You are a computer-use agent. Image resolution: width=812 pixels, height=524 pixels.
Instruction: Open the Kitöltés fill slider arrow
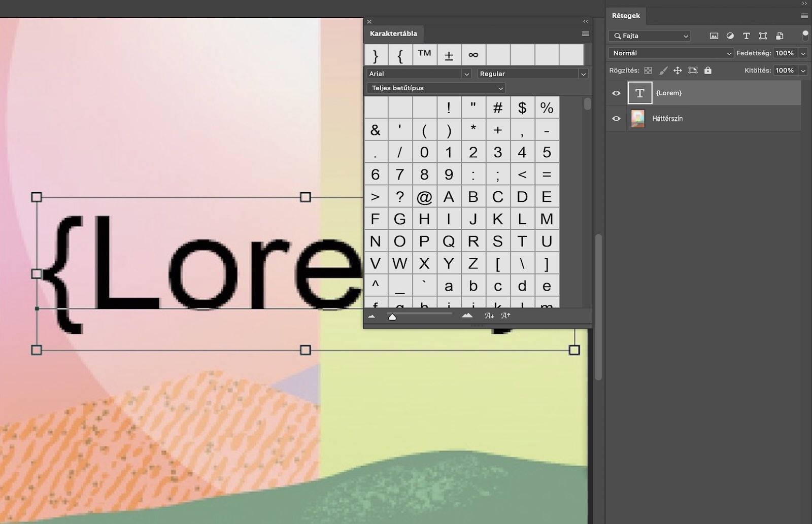click(803, 71)
